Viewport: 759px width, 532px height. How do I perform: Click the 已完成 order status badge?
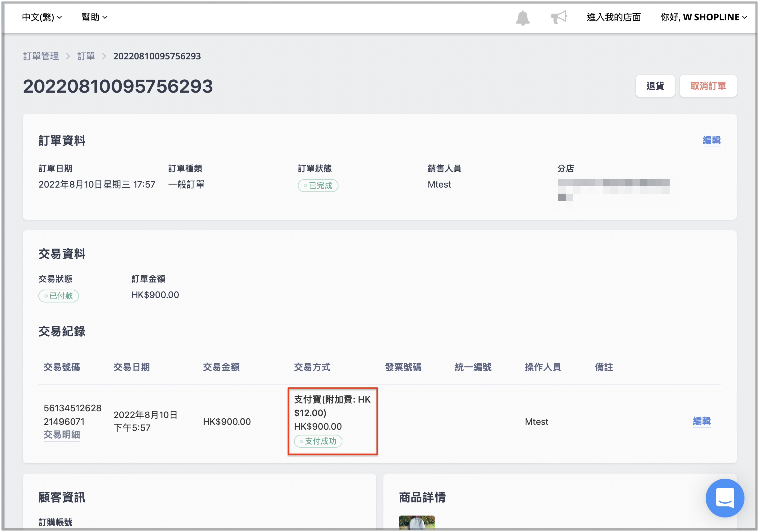point(318,185)
